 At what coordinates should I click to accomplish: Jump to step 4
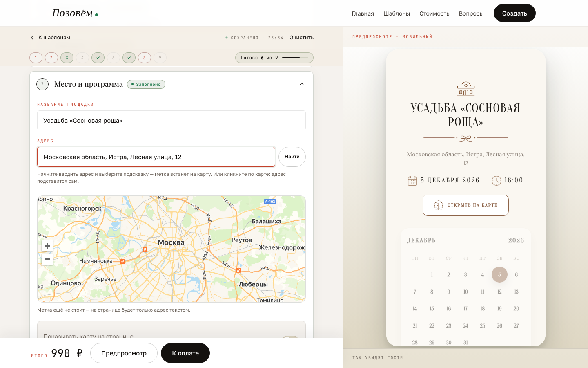(x=82, y=58)
